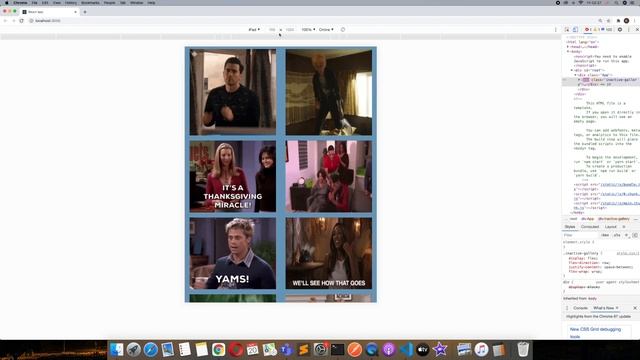
Task: Click the display: flex declaration
Action: (583, 258)
